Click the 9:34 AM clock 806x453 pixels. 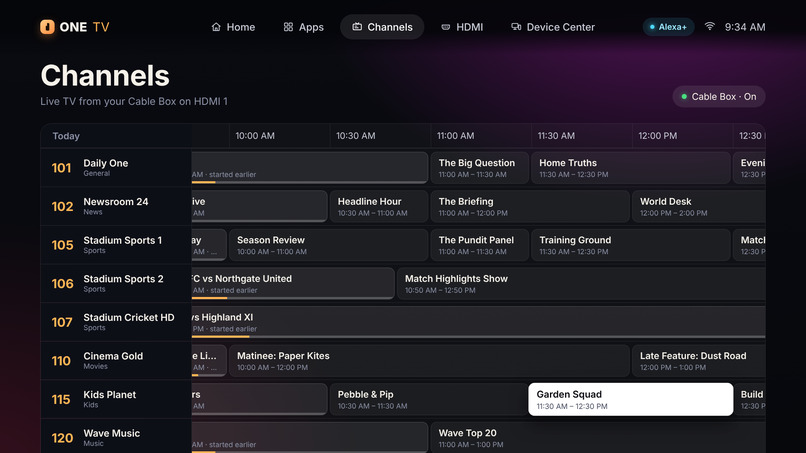point(745,27)
